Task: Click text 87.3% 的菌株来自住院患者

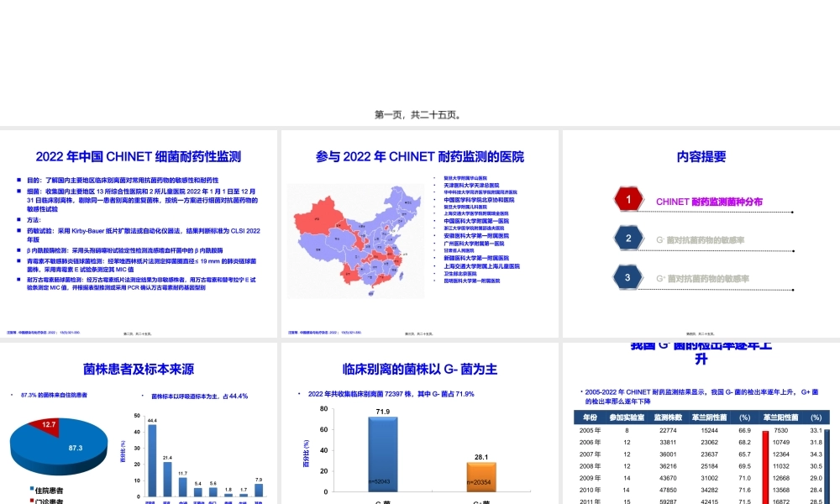Action: [54, 396]
